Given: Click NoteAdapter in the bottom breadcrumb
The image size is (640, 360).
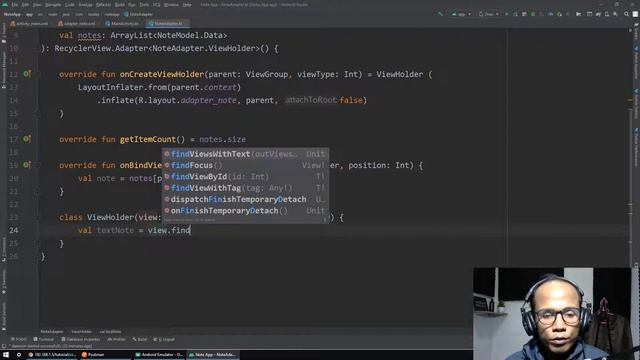Looking at the screenshot, I should point(52,331).
